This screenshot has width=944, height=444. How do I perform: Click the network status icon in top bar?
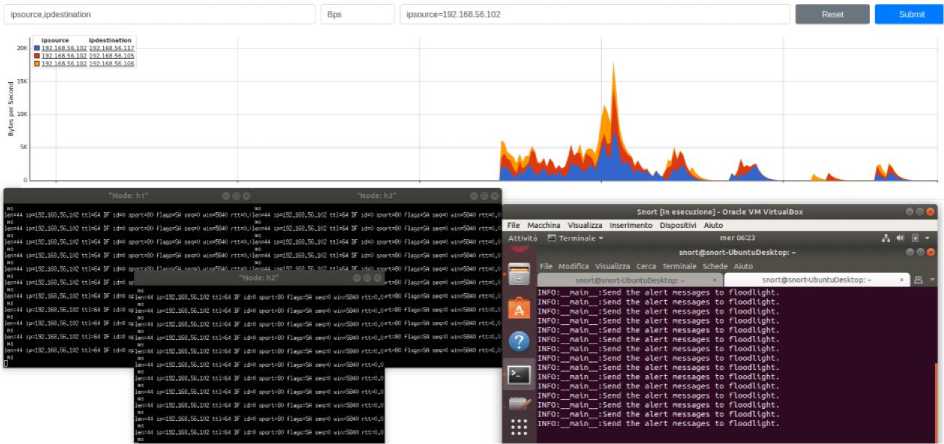click(x=886, y=238)
